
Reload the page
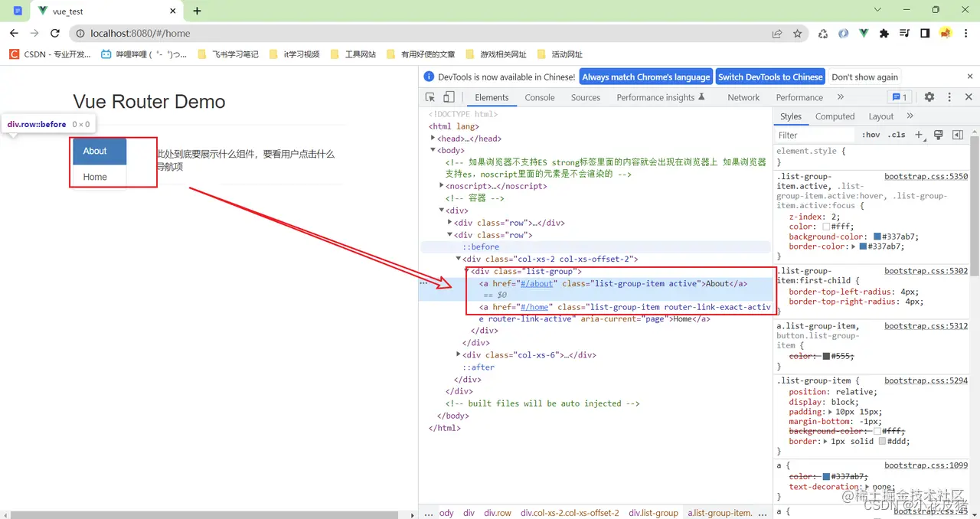point(55,33)
